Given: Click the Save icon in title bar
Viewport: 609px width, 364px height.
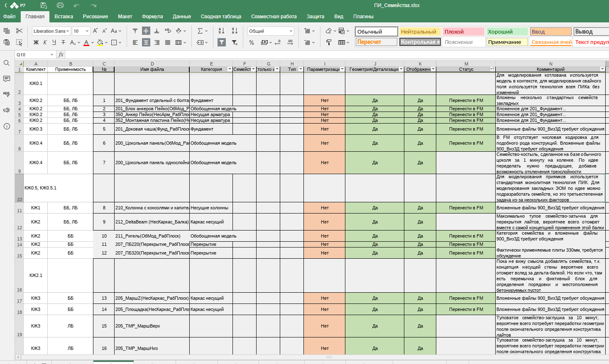Looking at the screenshot, I should pos(44,5).
